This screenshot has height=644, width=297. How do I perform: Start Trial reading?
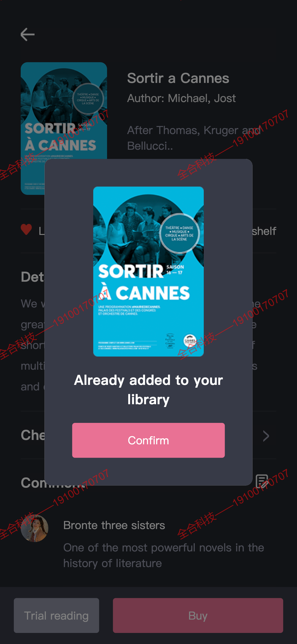[56, 615]
